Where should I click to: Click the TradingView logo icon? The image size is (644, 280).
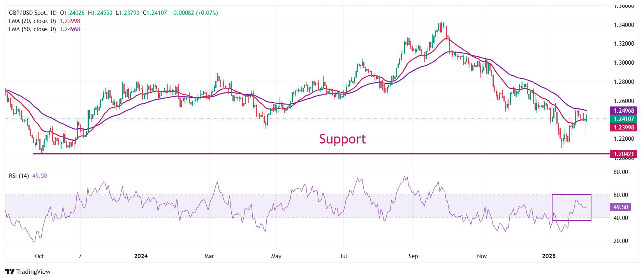click(x=10, y=272)
